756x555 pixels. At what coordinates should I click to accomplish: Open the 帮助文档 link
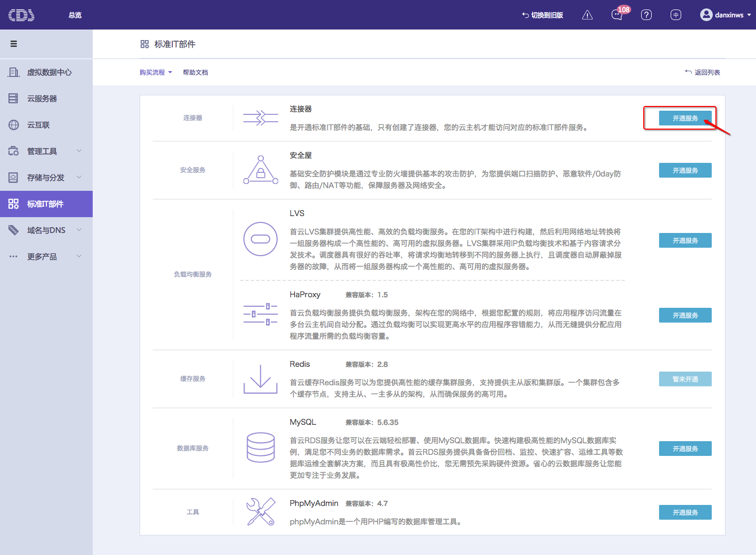tap(195, 72)
